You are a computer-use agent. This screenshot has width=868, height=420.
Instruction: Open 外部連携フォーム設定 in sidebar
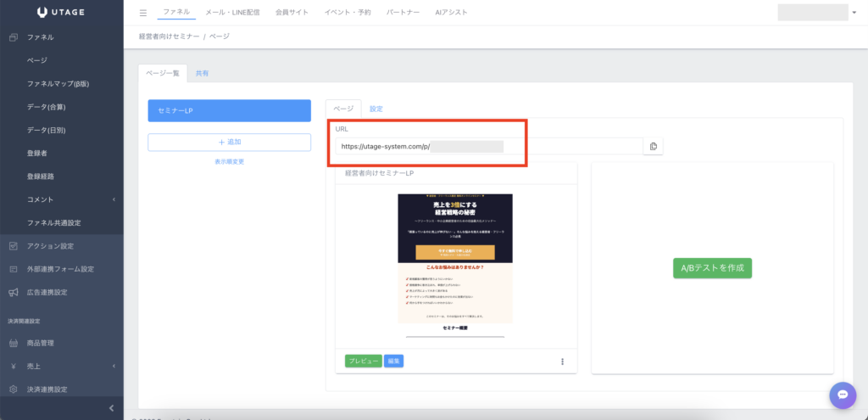pyautogui.click(x=60, y=269)
